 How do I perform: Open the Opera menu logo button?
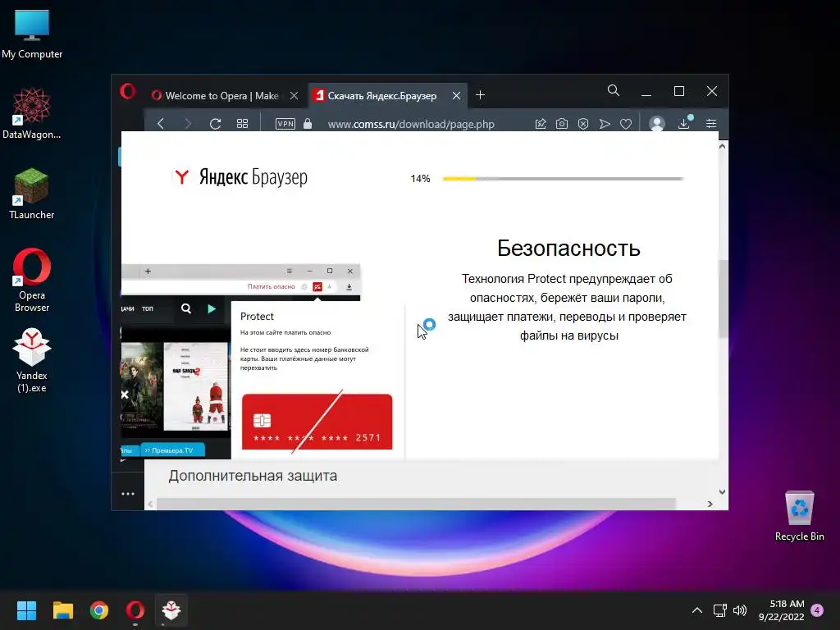click(x=127, y=91)
